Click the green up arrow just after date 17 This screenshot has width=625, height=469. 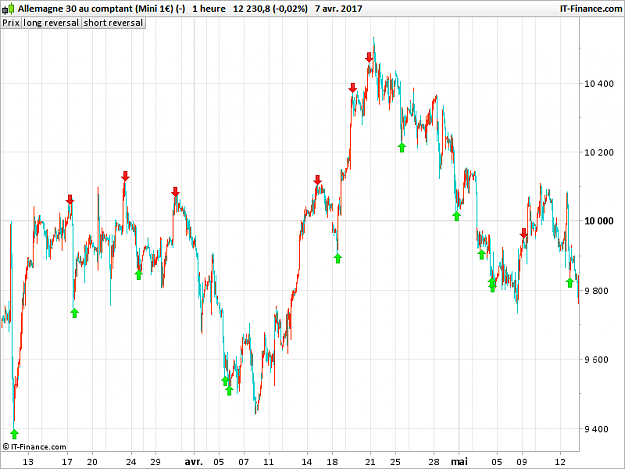(x=75, y=313)
